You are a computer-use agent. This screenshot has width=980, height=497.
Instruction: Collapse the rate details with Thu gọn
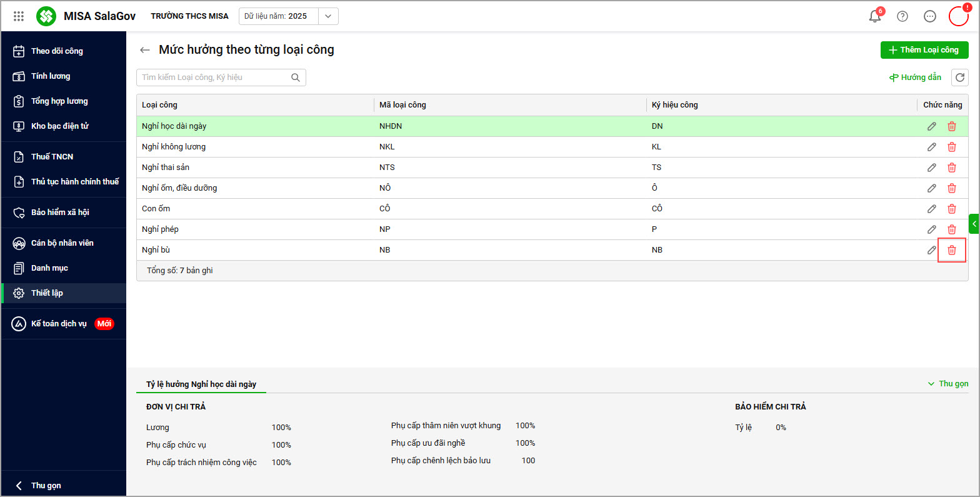948,384
